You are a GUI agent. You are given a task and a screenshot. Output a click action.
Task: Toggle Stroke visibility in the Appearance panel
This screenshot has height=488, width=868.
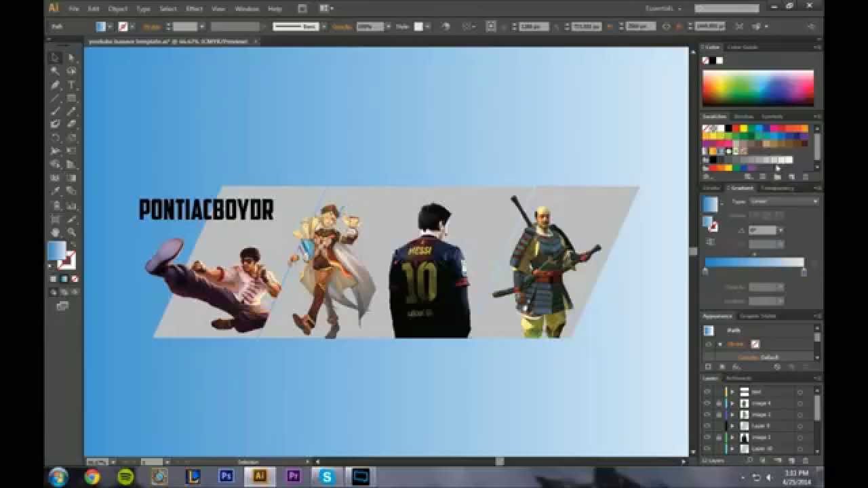[709, 344]
